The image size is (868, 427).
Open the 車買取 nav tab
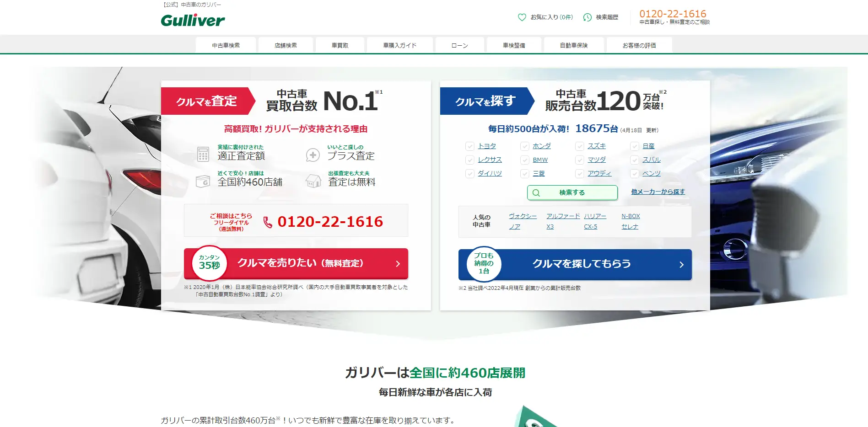tap(340, 45)
